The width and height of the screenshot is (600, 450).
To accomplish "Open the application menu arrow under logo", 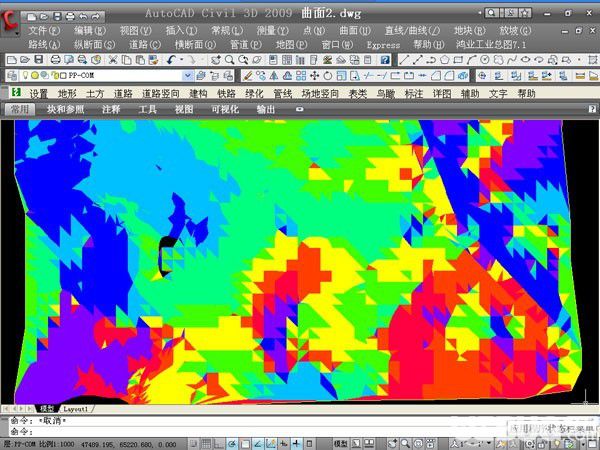I will coord(16,33).
